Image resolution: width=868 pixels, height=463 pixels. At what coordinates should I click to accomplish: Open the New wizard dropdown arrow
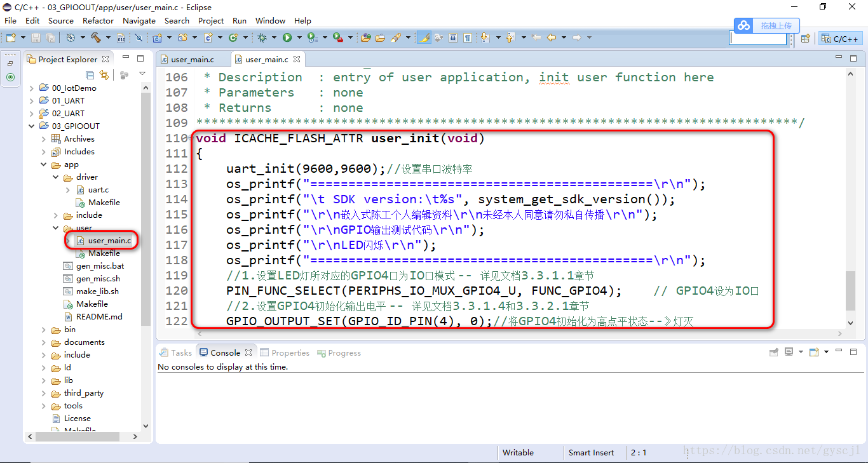[23, 37]
